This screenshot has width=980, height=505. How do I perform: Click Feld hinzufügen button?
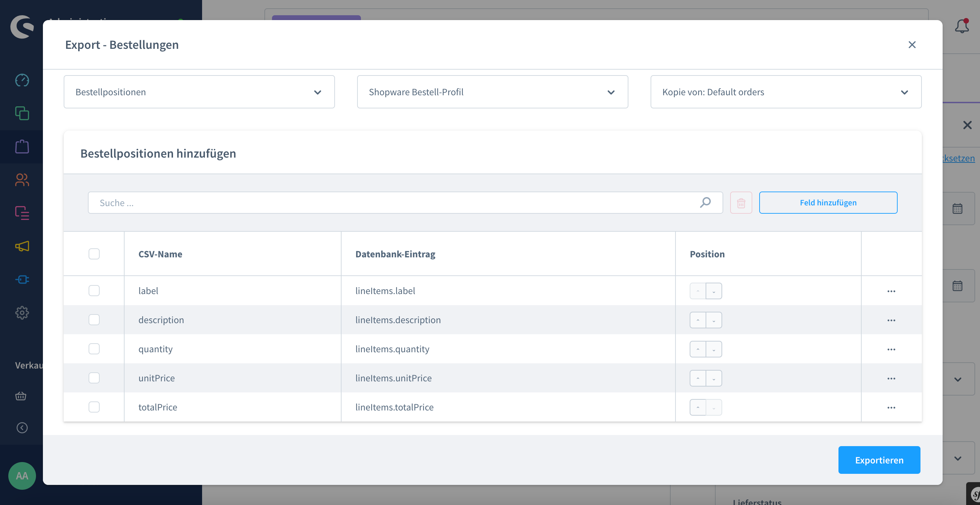point(828,203)
